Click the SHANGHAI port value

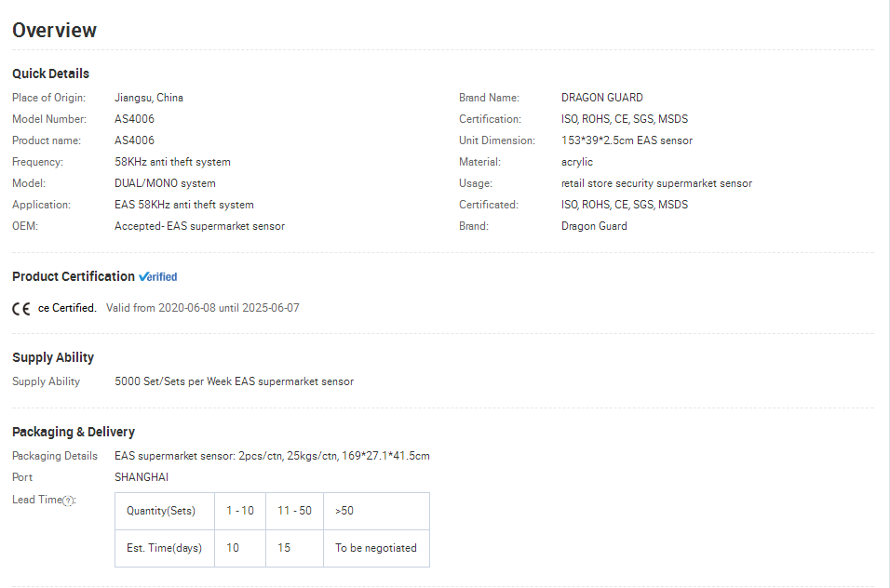tap(142, 477)
